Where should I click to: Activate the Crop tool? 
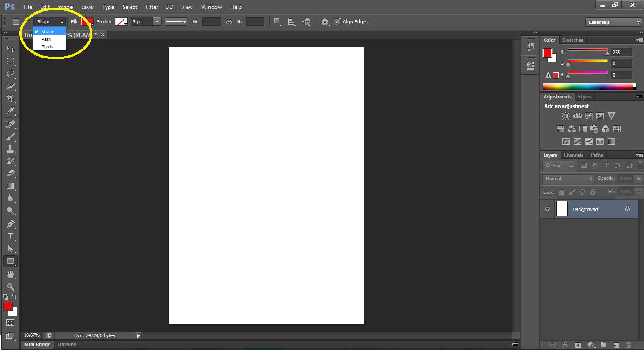(10, 98)
